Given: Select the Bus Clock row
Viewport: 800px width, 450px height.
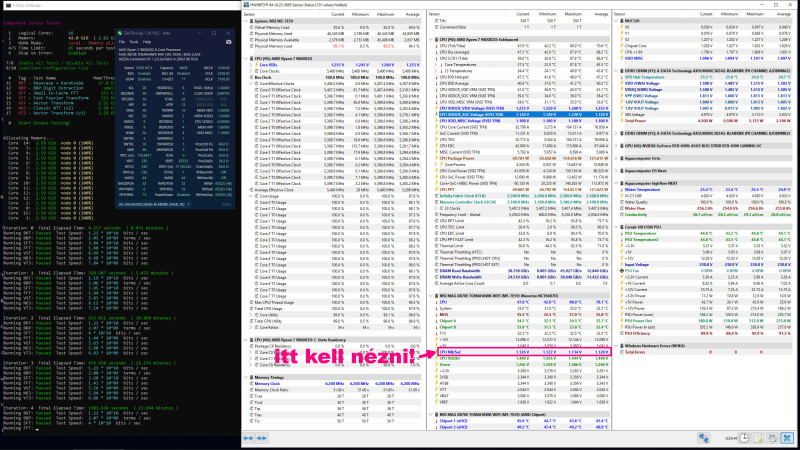Looking at the screenshot, I should tap(333, 78).
